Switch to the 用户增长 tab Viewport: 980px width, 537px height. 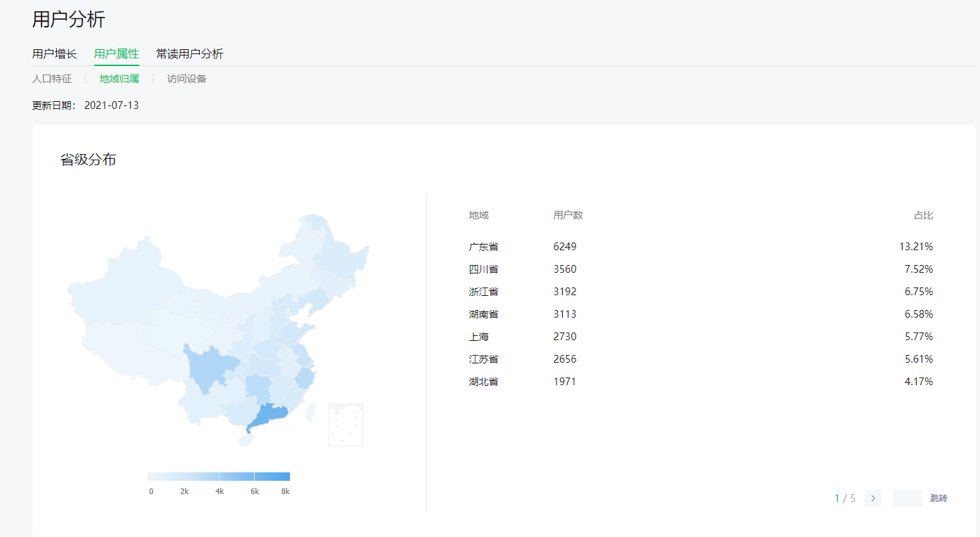pyautogui.click(x=54, y=54)
